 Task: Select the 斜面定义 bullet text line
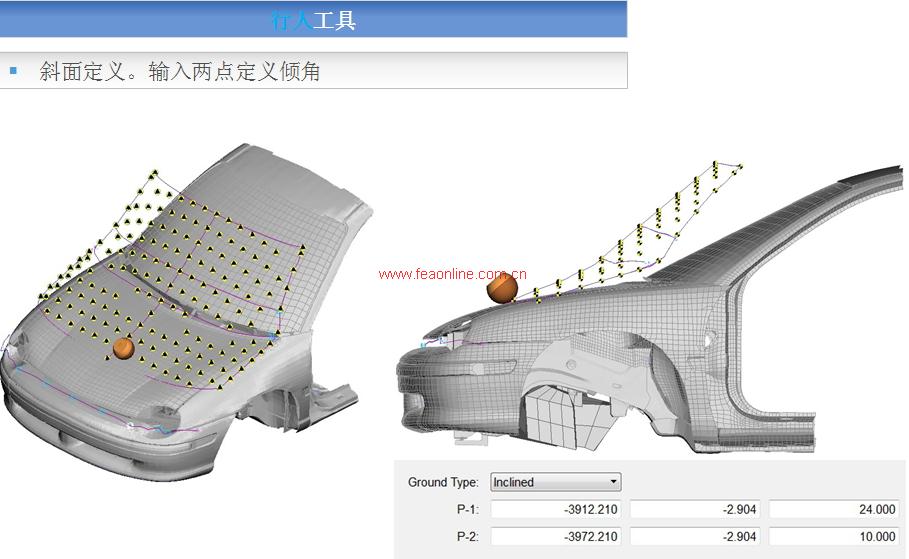[180, 72]
